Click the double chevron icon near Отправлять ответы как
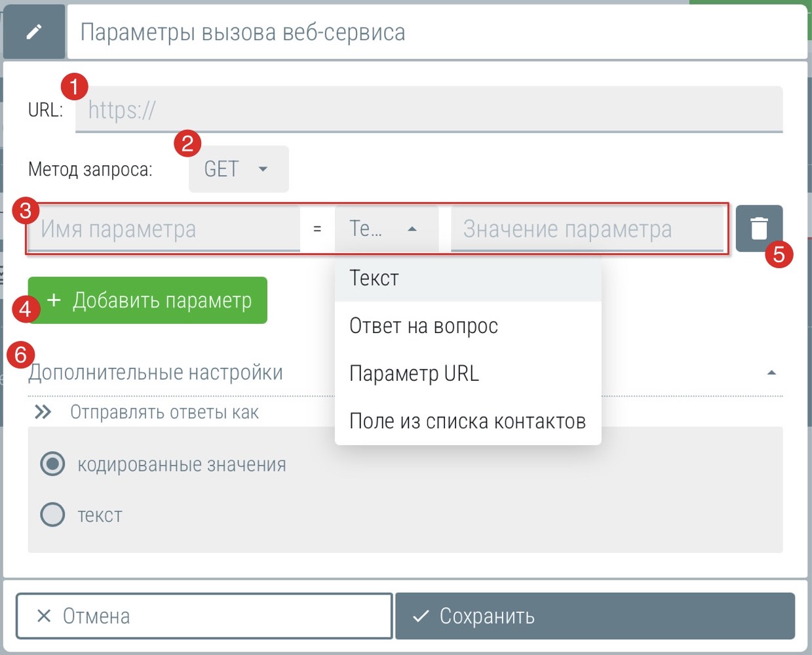Image resolution: width=812 pixels, height=655 pixels. [43, 412]
